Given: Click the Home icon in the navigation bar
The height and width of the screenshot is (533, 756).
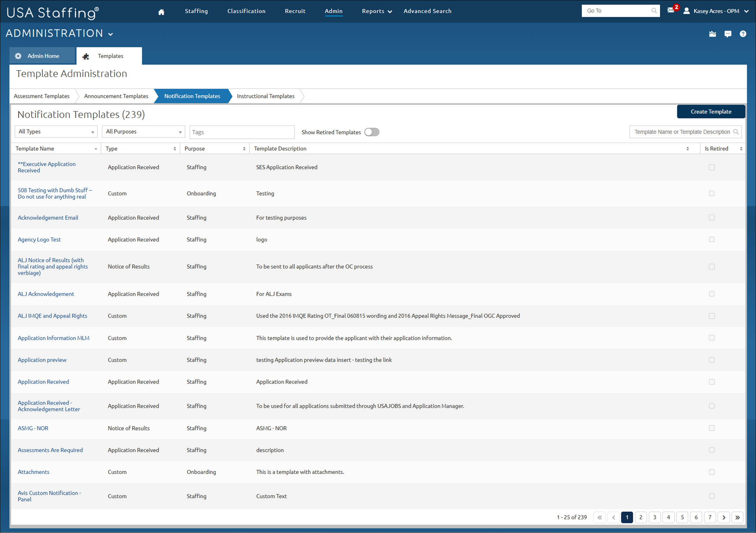Looking at the screenshot, I should pos(161,11).
